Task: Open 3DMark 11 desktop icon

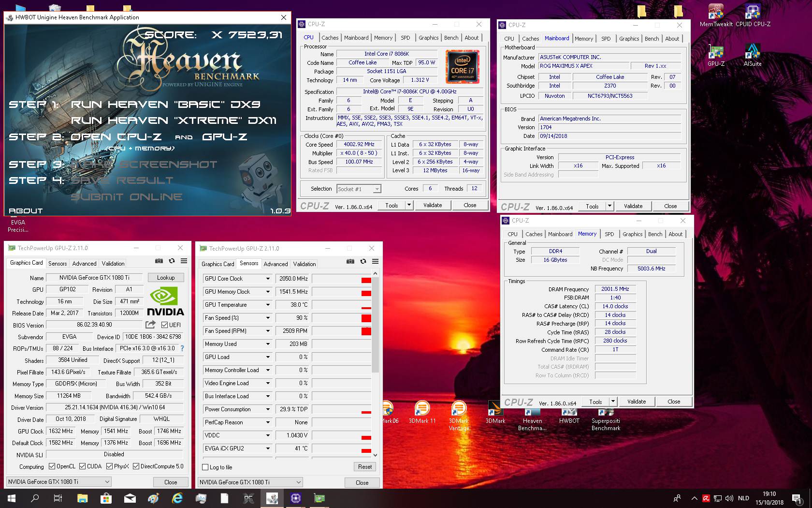Action: tap(422, 412)
